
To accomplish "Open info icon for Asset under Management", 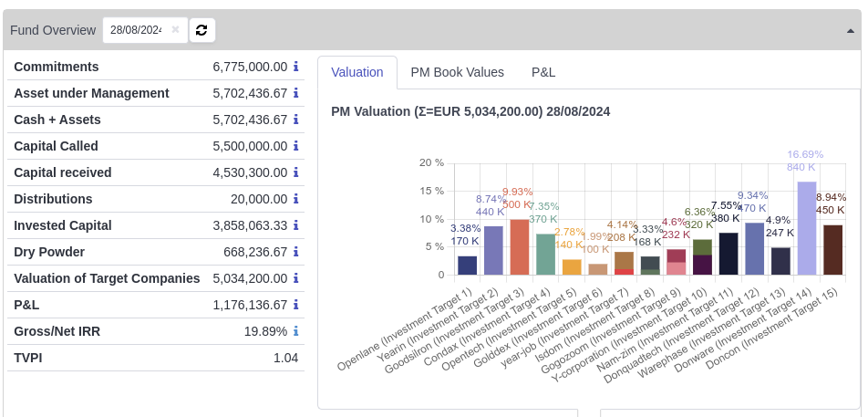I will point(295,93).
